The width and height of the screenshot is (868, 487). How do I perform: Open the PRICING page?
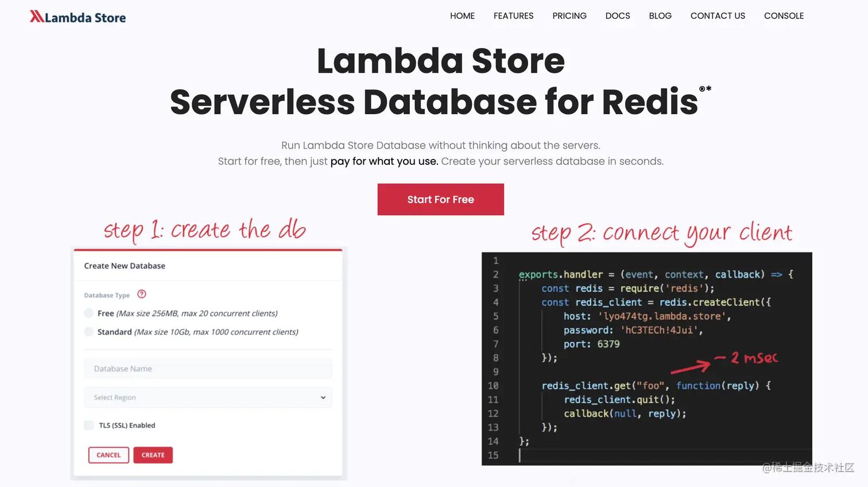tap(569, 16)
